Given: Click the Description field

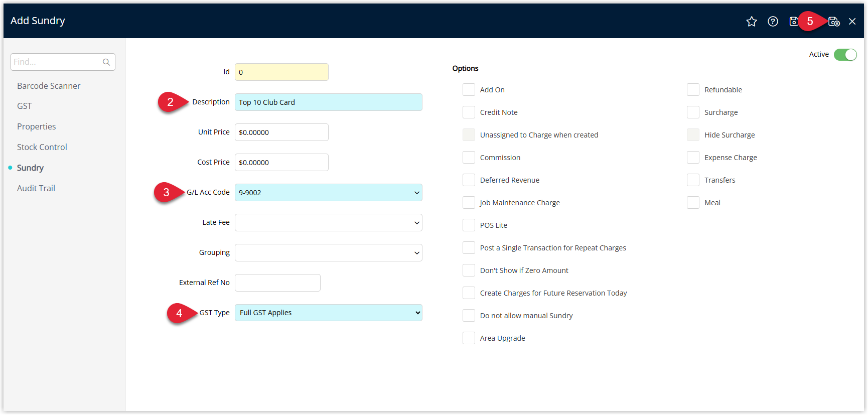Looking at the screenshot, I should click(x=328, y=102).
